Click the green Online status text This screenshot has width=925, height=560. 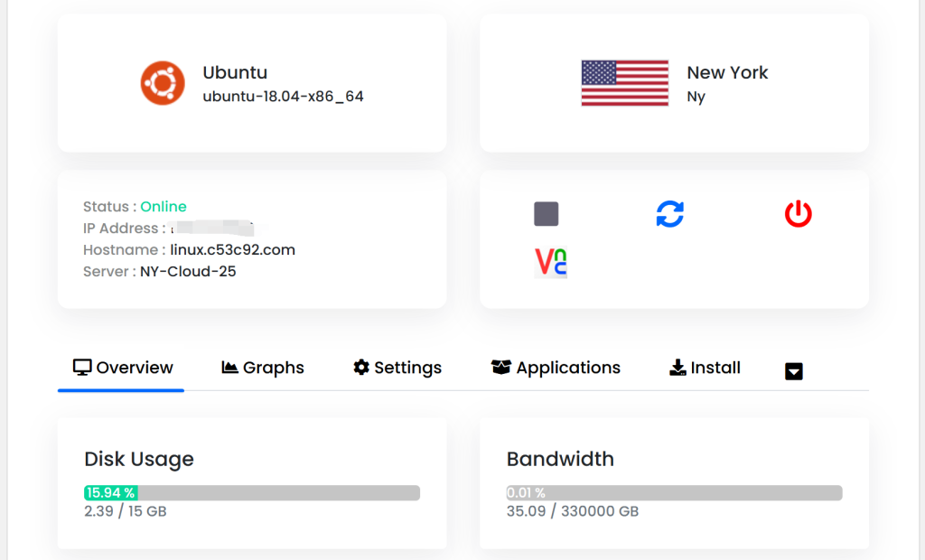click(164, 207)
